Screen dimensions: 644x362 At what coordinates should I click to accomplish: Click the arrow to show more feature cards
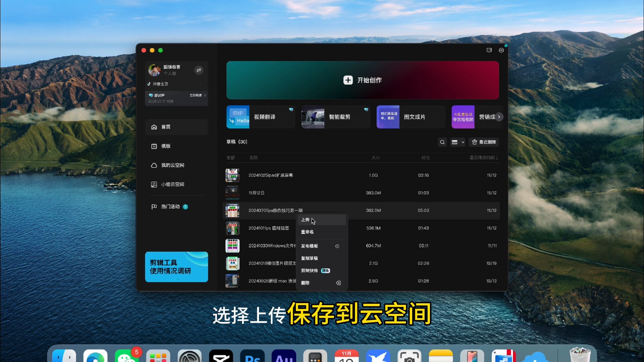pos(499,117)
